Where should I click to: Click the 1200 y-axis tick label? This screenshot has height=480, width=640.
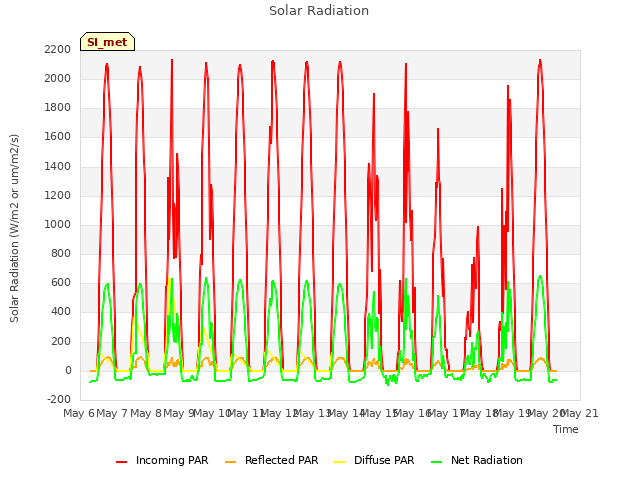(x=58, y=195)
